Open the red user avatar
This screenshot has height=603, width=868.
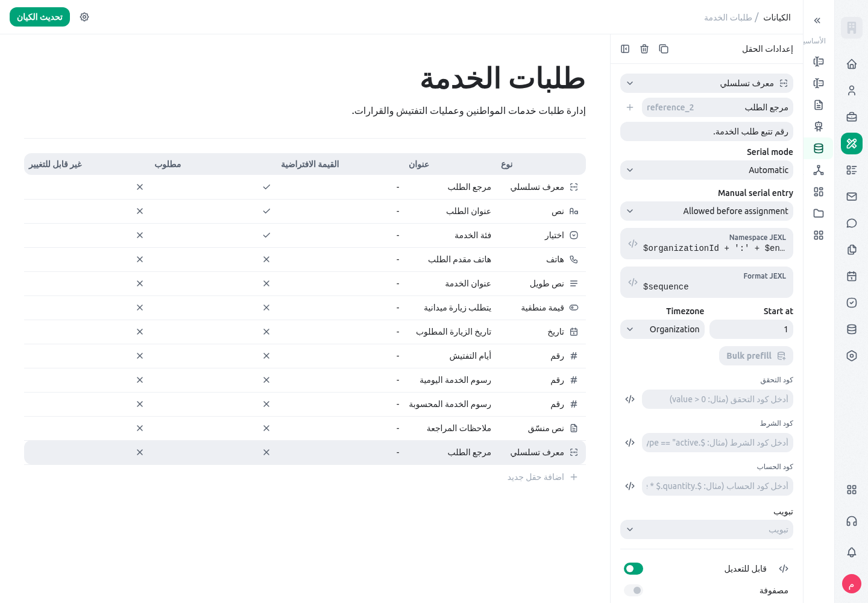(852, 584)
